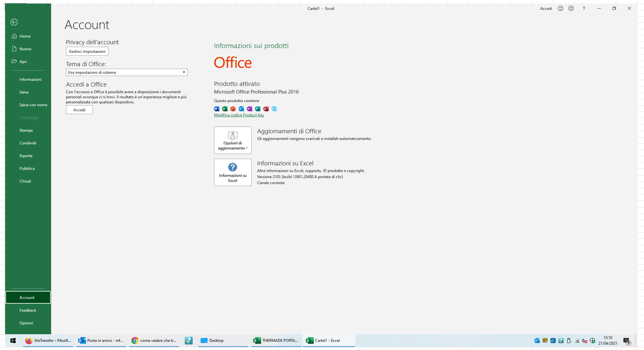Switch to WeTransfer Mozilla Firefox taskbar window

(x=48, y=341)
